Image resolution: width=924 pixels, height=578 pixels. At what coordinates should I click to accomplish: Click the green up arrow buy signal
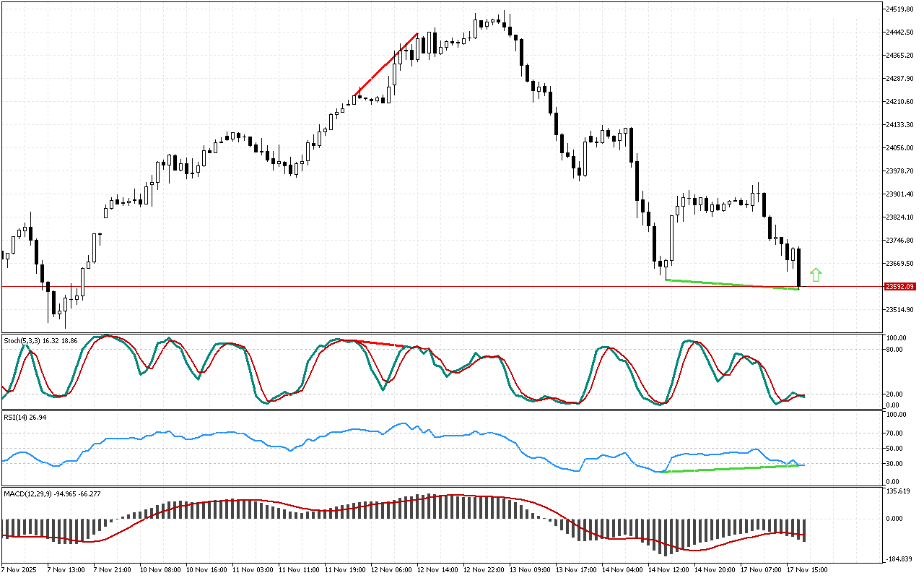(816, 275)
